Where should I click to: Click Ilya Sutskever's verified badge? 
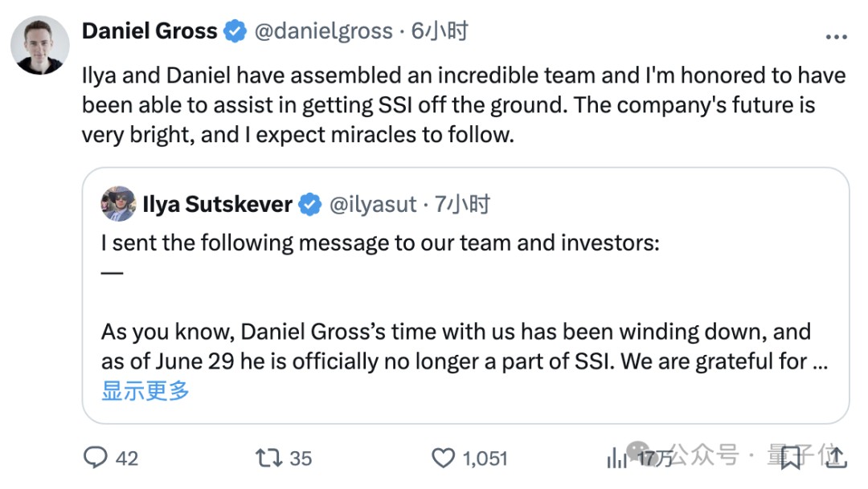pyautogui.click(x=310, y=205)
